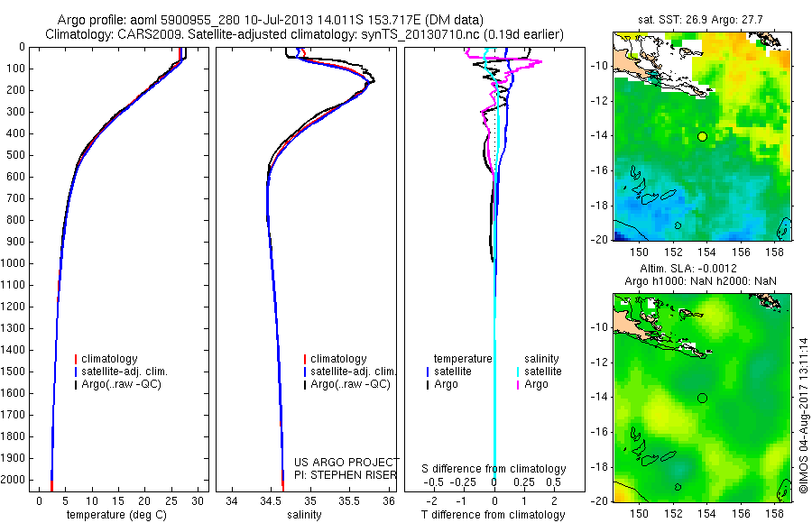
Task: Click the black Argo temperature difference legend marker
Action: [428, 385]
